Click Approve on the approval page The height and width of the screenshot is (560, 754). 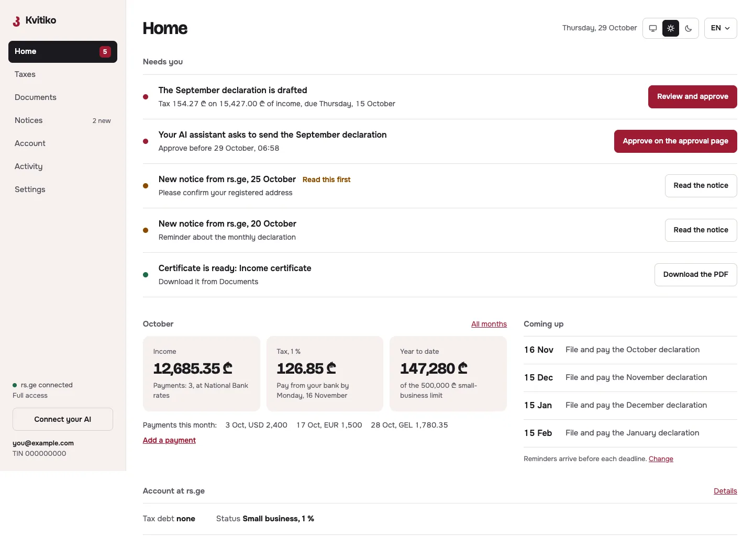(675, 141)
